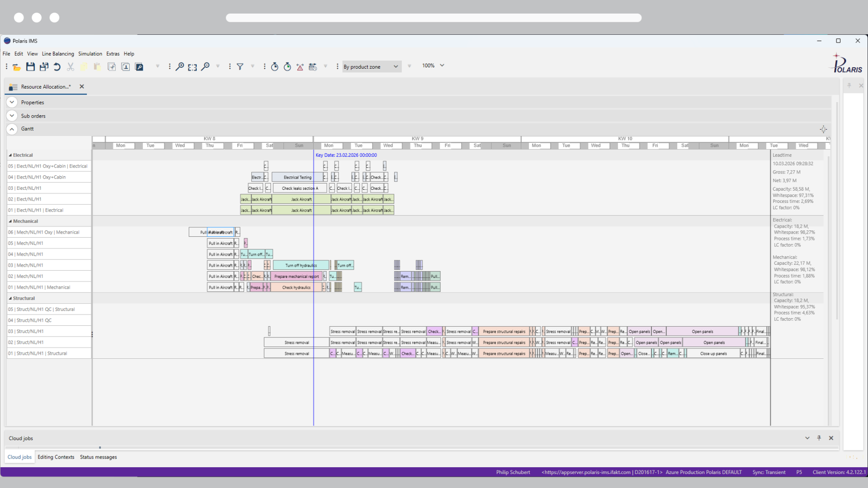Open the Simulation menu

(x=90, y=54)
